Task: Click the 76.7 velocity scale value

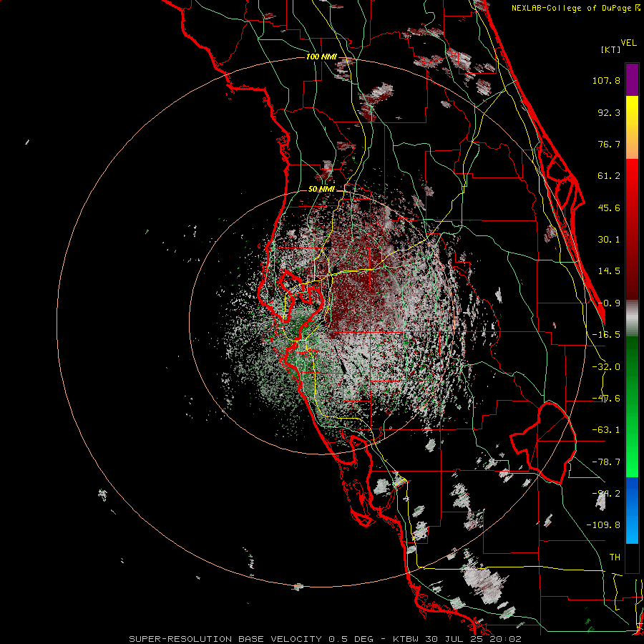Action: coord(609,144)
